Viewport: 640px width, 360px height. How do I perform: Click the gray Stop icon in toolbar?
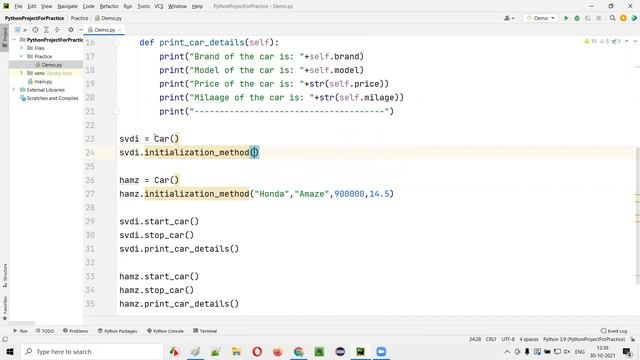tap(599, 18)
